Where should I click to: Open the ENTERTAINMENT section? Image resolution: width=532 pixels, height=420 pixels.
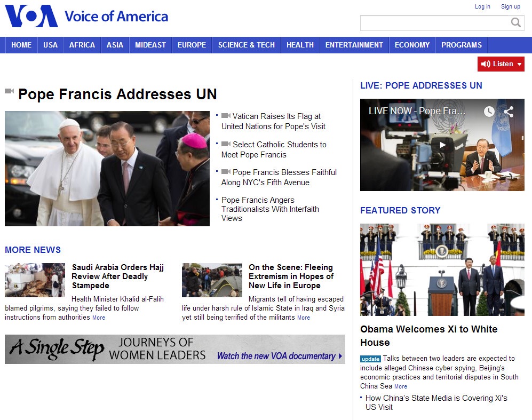click(x=354, y=45)
